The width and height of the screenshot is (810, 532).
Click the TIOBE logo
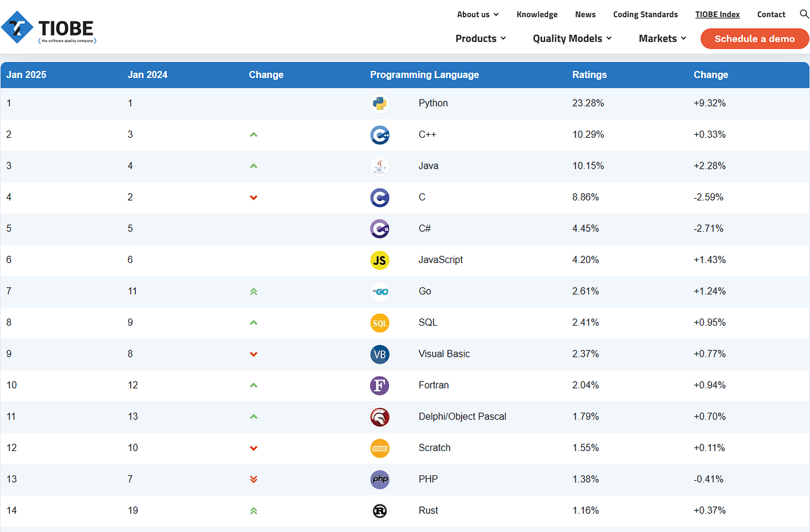pyautogui.click(x=48, y=27)
